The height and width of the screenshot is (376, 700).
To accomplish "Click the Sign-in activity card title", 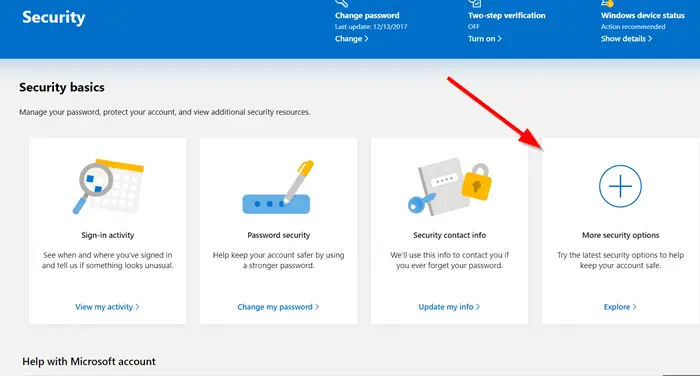I will tap(108, 235).
